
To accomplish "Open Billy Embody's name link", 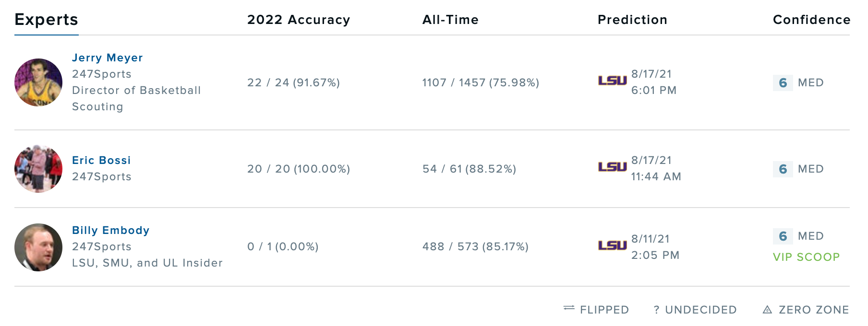I will (x=110, y=230).
